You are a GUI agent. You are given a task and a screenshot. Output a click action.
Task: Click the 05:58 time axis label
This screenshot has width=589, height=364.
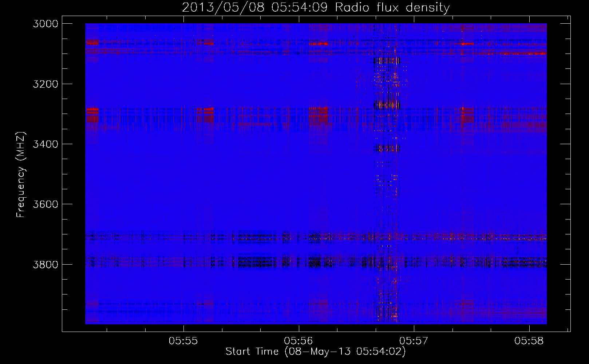(529, 341)
